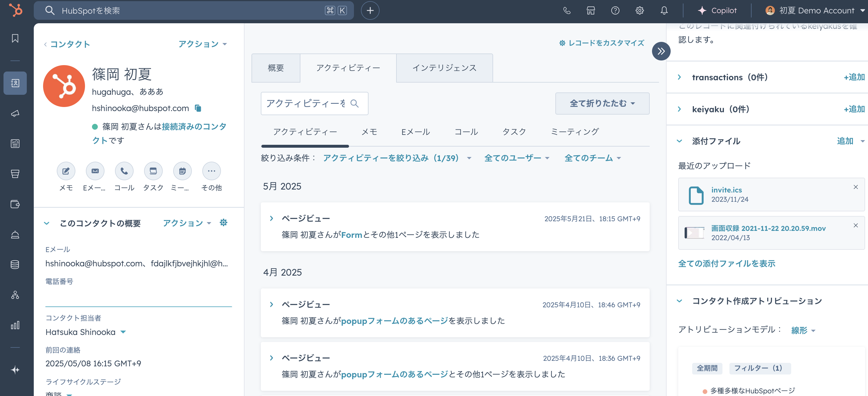Collapse the right sidebar with double arrow

[x=661, y=51]
